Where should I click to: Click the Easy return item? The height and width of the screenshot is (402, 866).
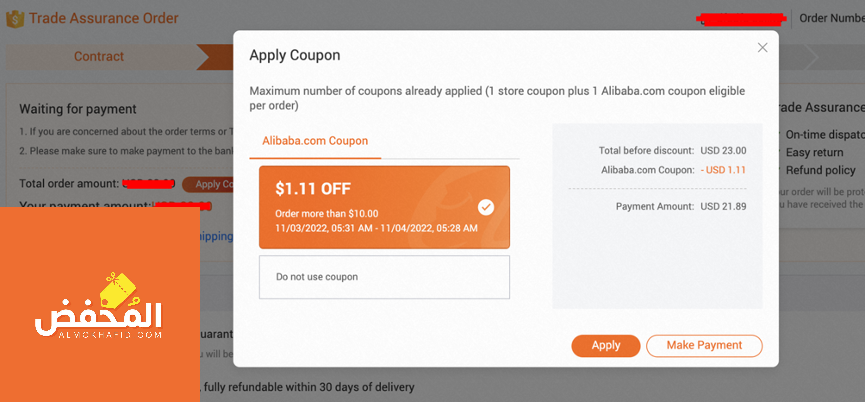pyautogui.click(x=814, y=152)
